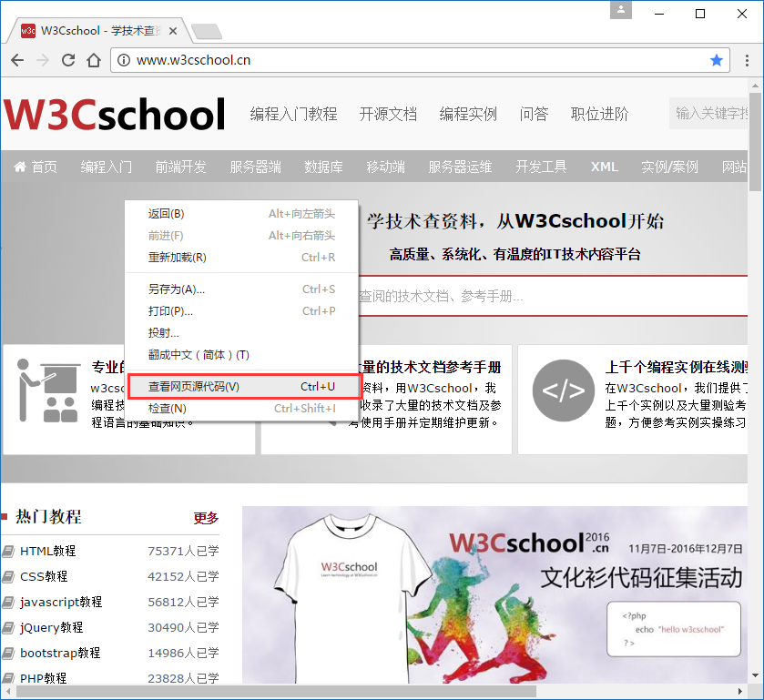Viewport: 764px width, 700px height.
Task: Click the browser forward arrow
Action: pyautogui.click(x=43, y=60)
